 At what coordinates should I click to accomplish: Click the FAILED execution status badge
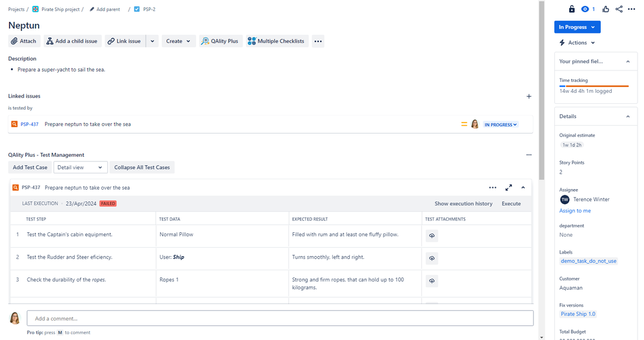click(108, 204)
